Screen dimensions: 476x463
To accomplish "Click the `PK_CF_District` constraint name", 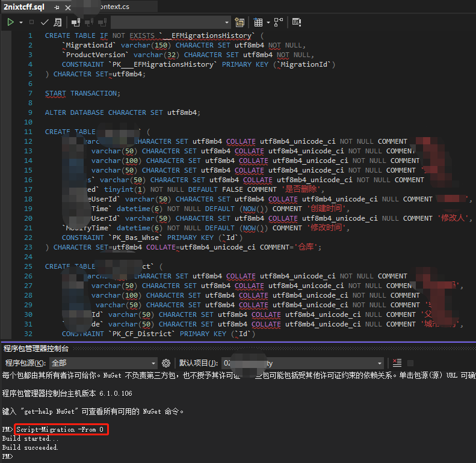I will 142,334.
